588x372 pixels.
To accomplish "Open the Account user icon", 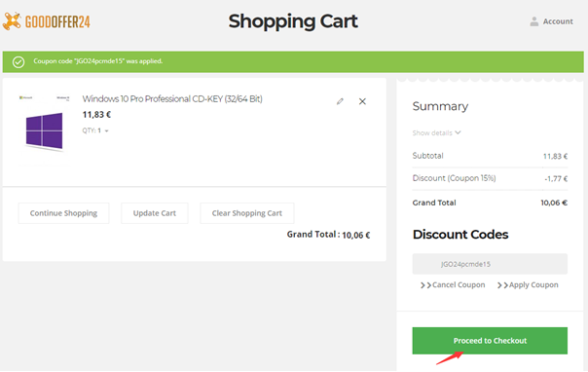I will click(x=534, y=21).
